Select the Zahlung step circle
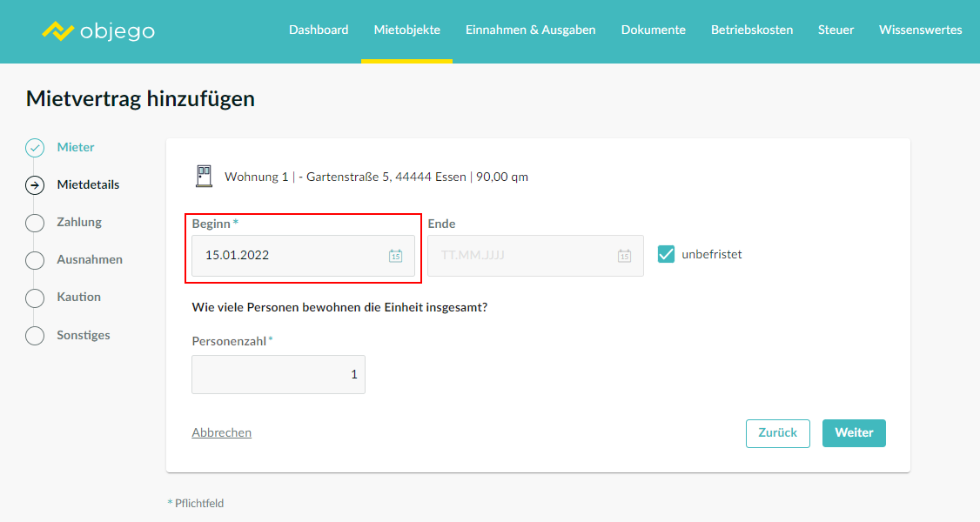The height and width of the screenshot is (522, 980). [35, 223]
